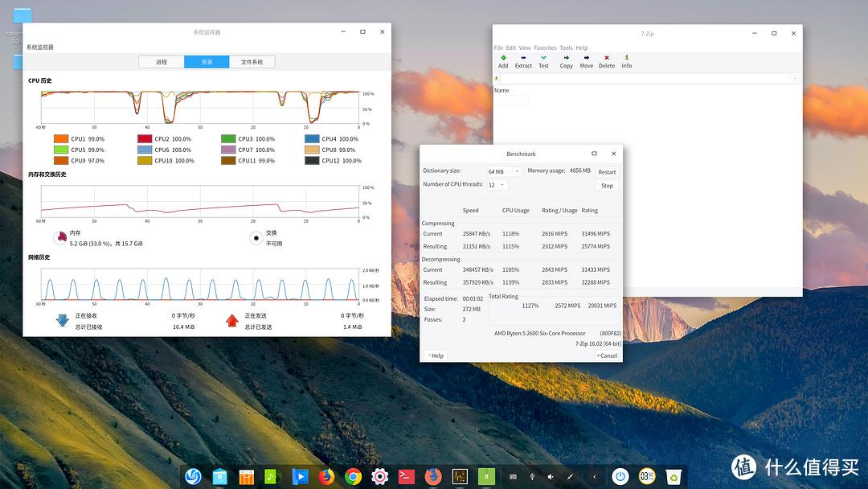Select the Move icon in 7-Zip toolbar
Image resolution: width=868 pixels, height=489 pixels.
tap(586, 60)
